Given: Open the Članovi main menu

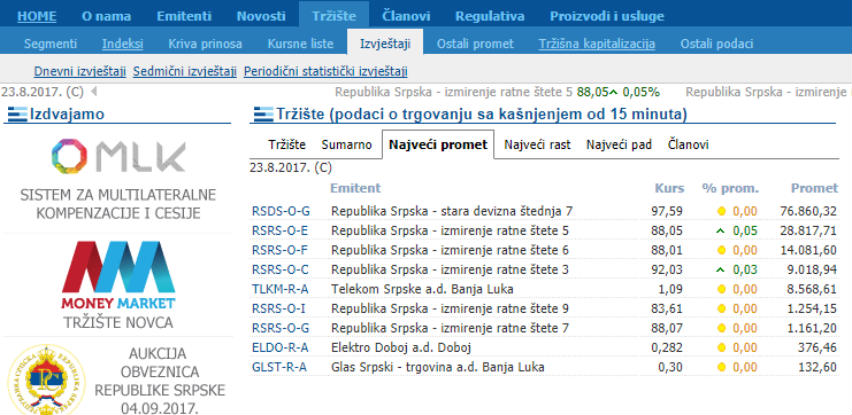Looking at the screenshot, I should [x=406, y=16].
